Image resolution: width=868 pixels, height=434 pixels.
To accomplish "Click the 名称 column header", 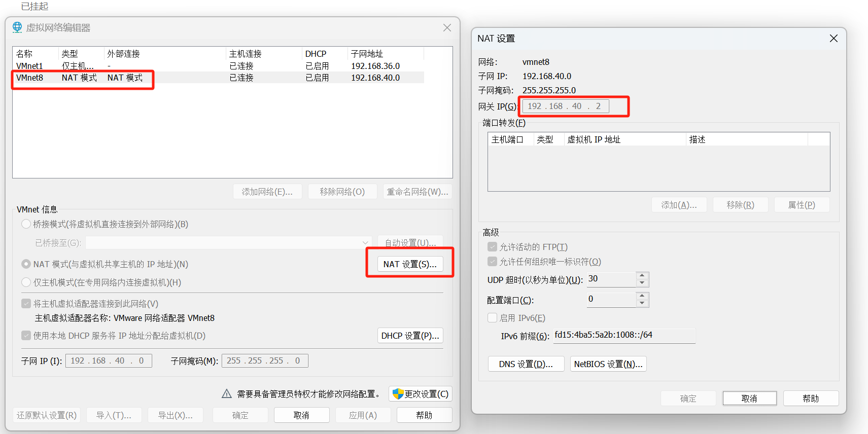I will point(36,54).
